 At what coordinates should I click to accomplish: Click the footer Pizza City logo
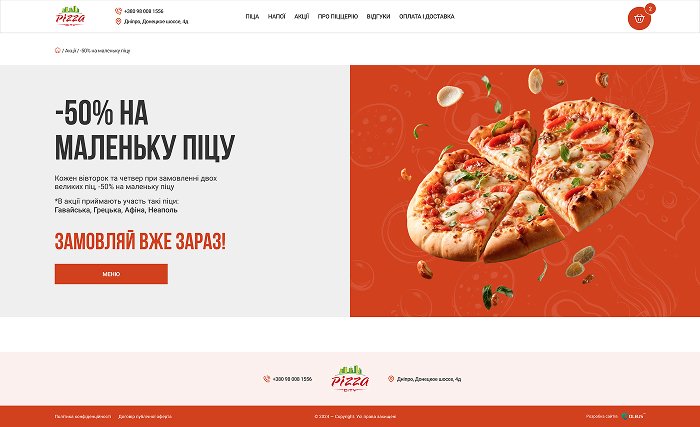tap(350, 379)
